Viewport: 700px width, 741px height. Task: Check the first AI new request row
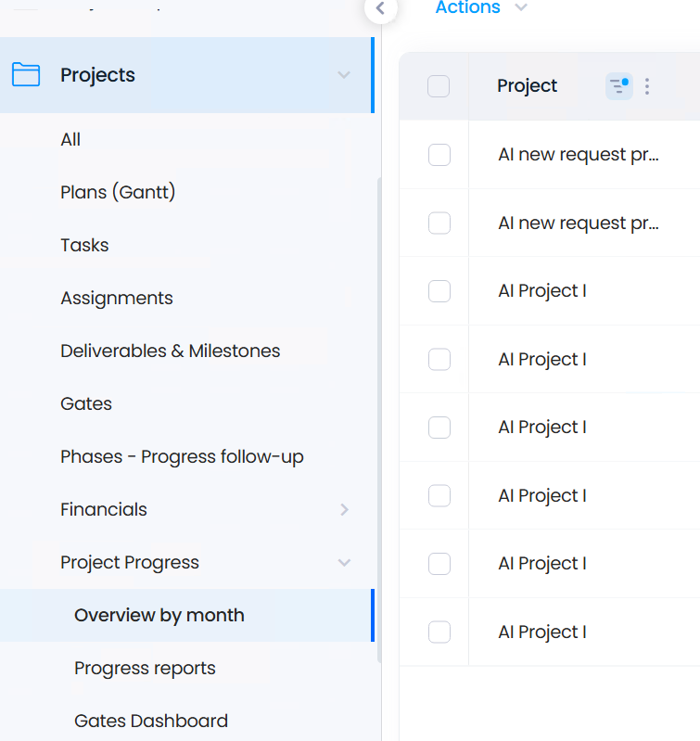coord(439,155)
